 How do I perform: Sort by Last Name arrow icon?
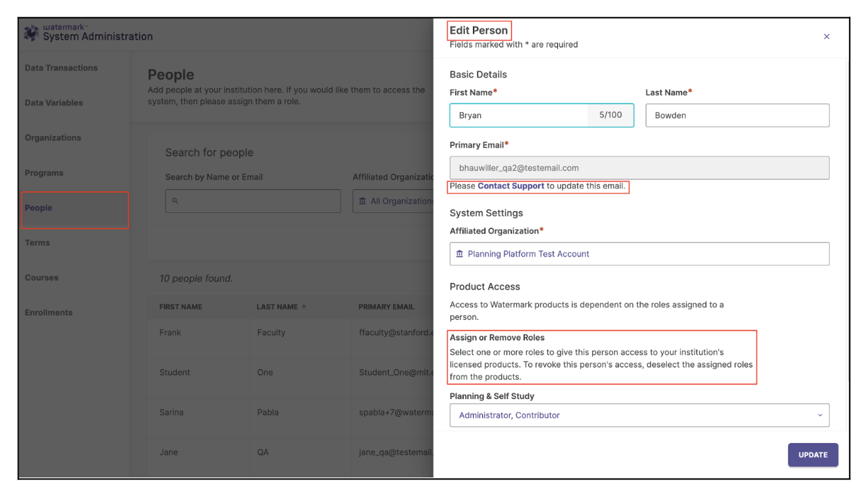coord(304,307)
